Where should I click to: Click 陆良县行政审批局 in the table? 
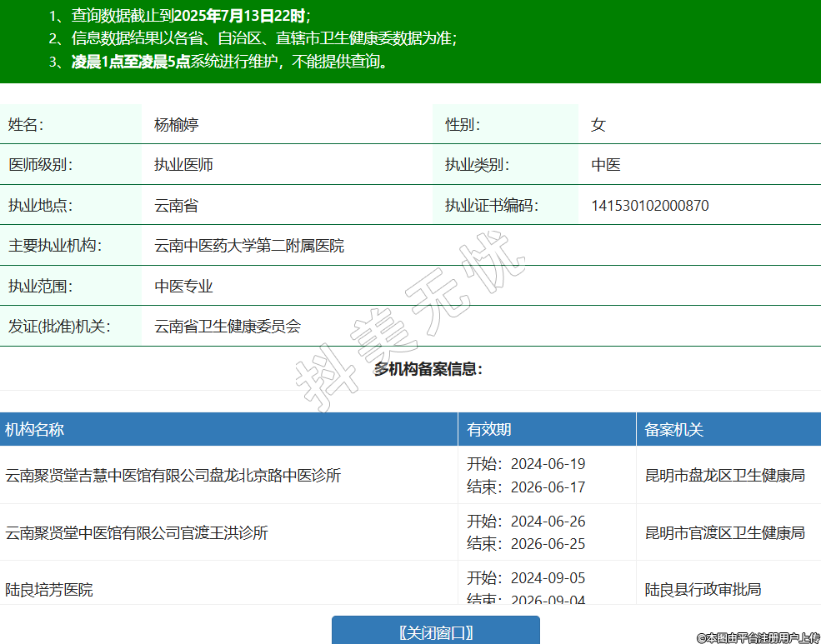pyautogui.click(x=703, y=590)
